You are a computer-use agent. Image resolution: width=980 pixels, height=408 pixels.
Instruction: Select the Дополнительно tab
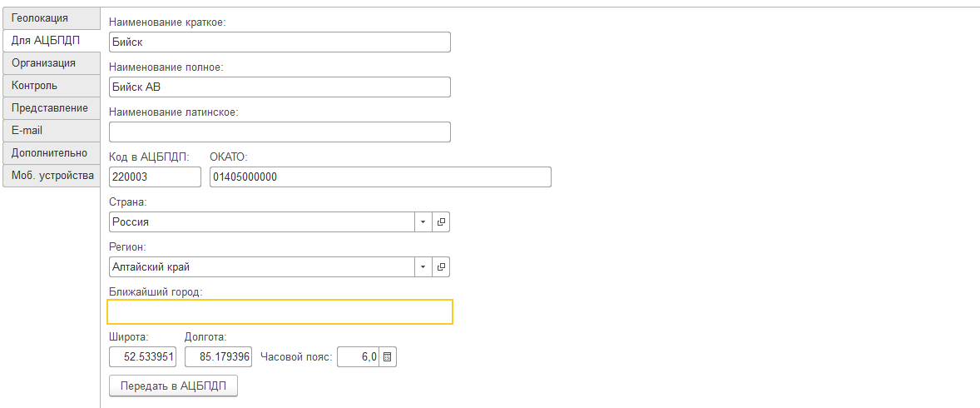(50, 152)
